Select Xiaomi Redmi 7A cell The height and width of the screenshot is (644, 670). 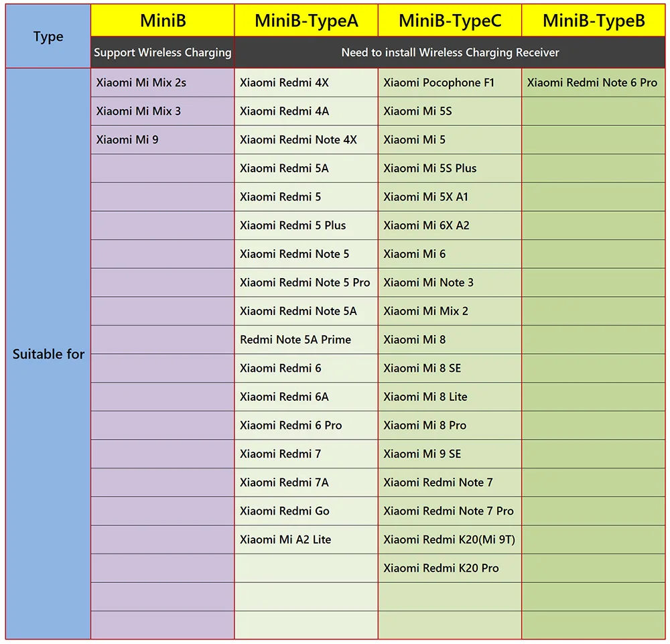[x=306, y=482]
